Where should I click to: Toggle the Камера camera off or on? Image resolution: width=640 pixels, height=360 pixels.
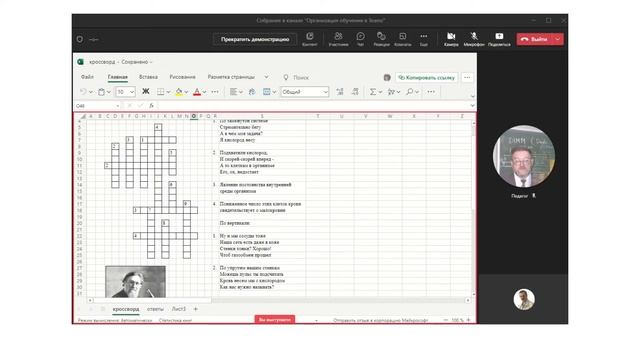click(x=451, y=39)
